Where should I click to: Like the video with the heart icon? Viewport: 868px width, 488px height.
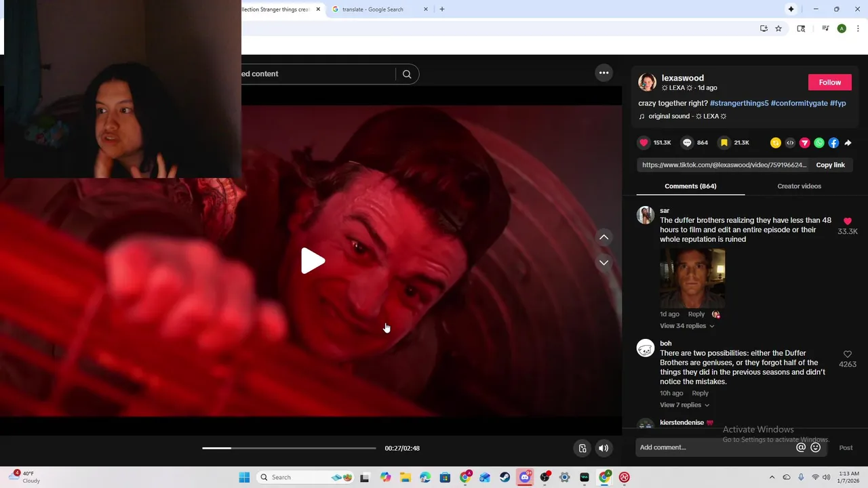pos(644,142)
